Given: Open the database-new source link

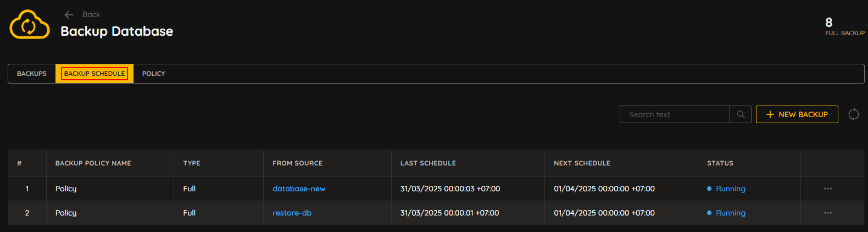Looking at the screenshot, I should pos(299,189).
